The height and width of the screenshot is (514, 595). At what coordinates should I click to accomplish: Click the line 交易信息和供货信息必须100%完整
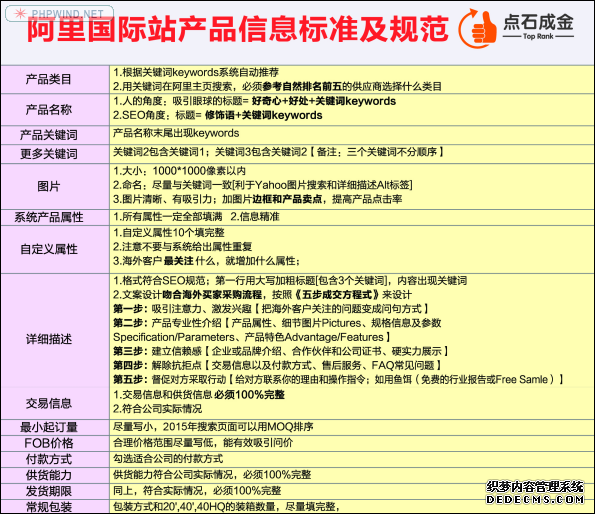tap(199, 395)
